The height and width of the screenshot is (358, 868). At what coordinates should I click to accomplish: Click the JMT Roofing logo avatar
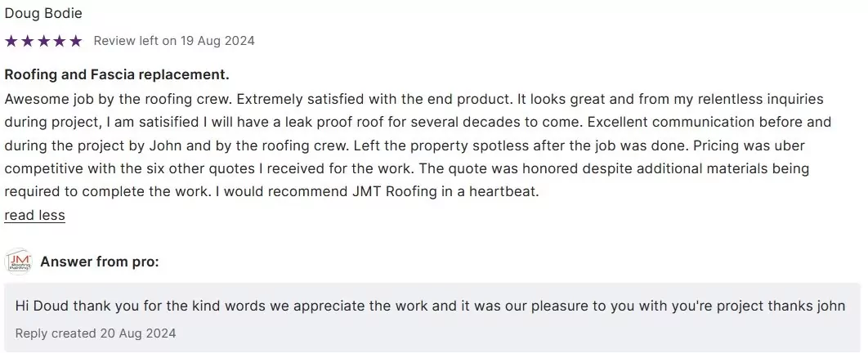point(18,262)
